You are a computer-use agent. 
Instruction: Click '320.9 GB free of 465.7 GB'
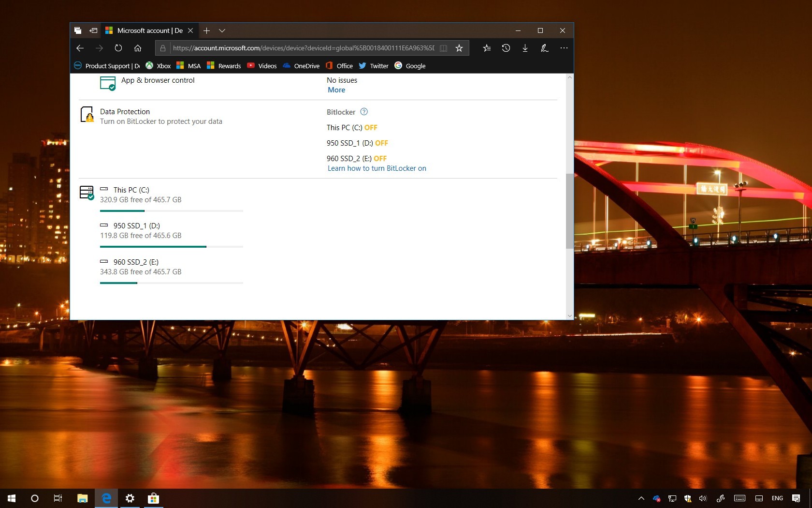click(x=141, y=200)
